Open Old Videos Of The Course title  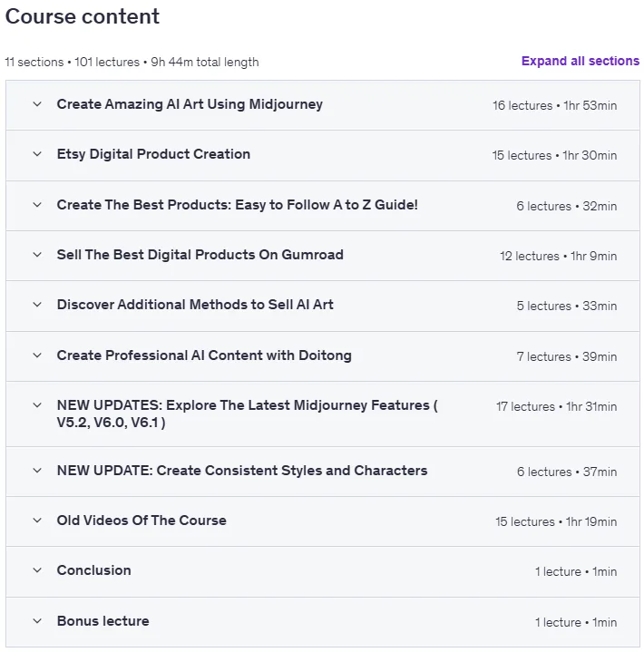[141, 521]
